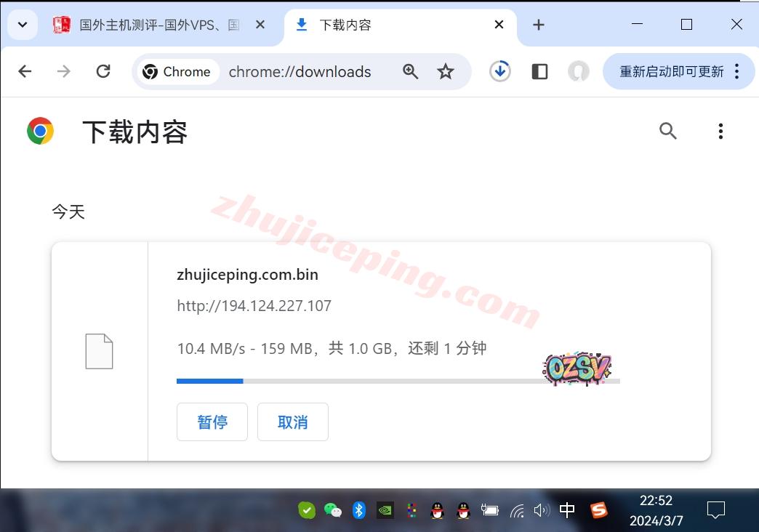Image resolution: width=759 pixels, height=532 pixels.
Task: Bookmark this page with the star icon
Action: click(446, 71)
